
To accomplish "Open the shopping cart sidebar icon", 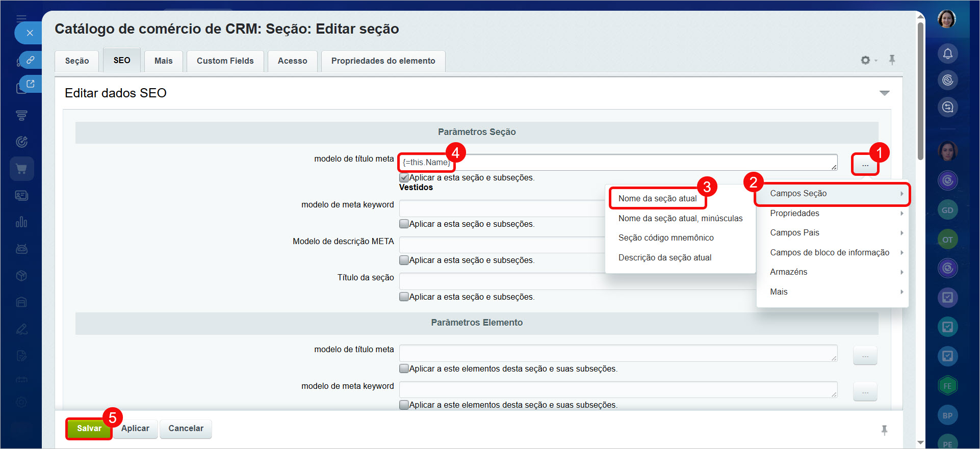I will coord(21,169).
